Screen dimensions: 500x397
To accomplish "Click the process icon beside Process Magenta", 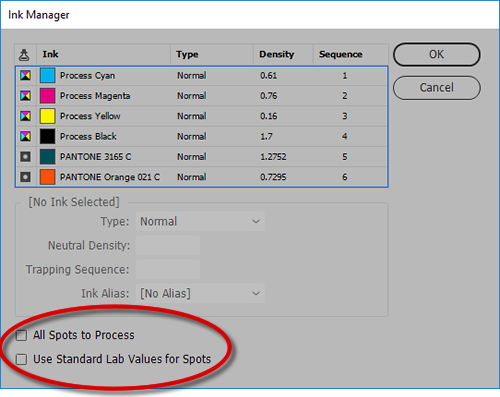I will (25, 96).
